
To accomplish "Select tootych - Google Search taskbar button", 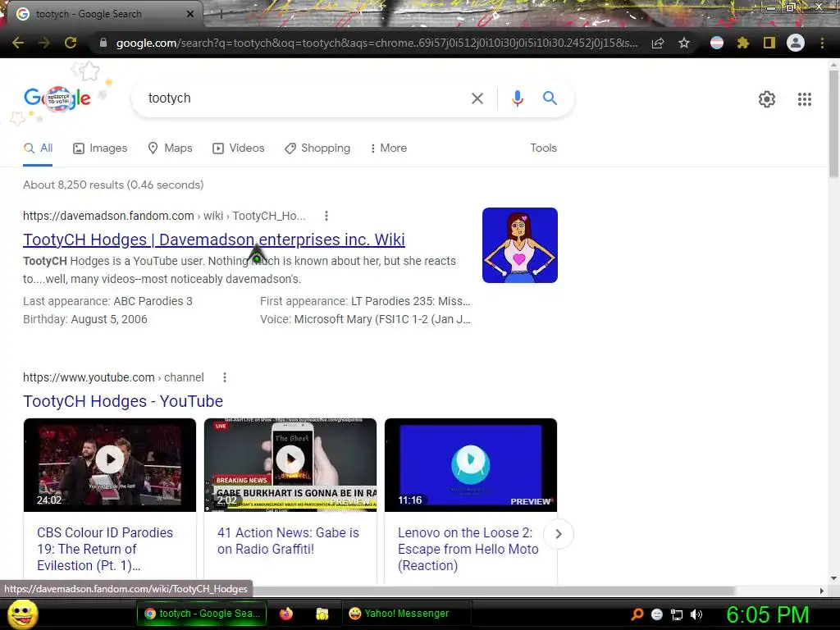I will [x=203, y=614].
